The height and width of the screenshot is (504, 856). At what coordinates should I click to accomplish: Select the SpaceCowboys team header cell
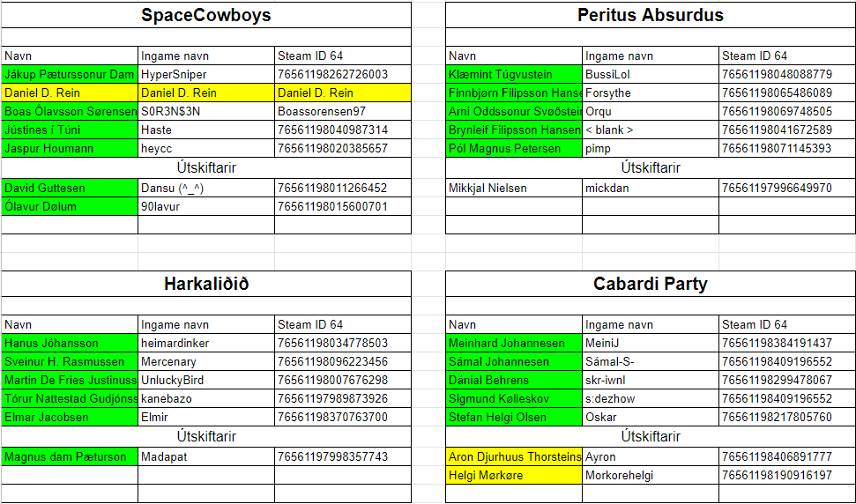tap(206, 15)
